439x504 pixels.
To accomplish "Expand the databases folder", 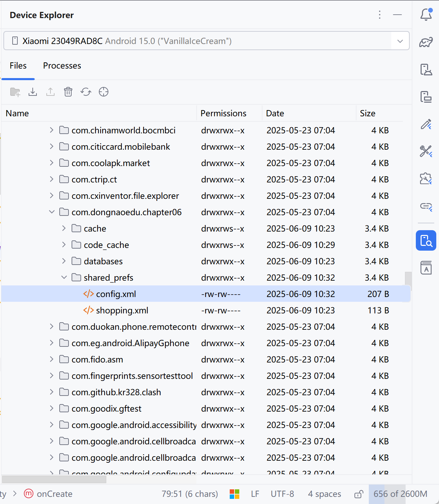I will 64,261.
